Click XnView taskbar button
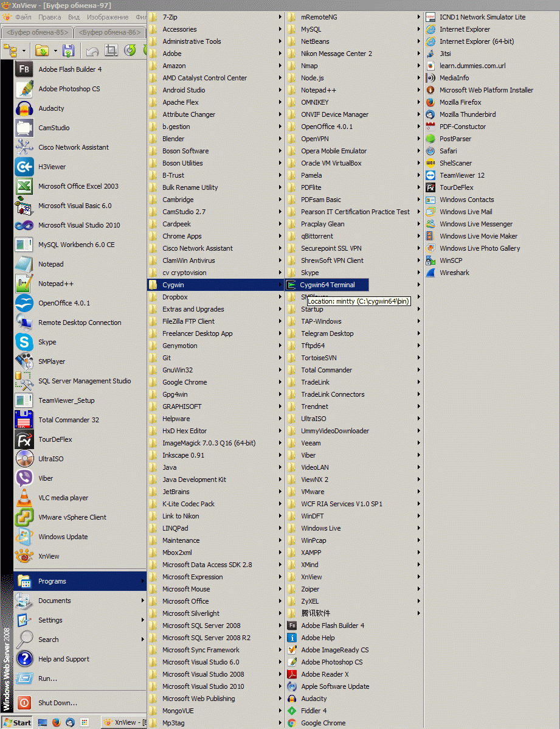The image size is (560, 729). pyautogui.click(x=124, y=722)
